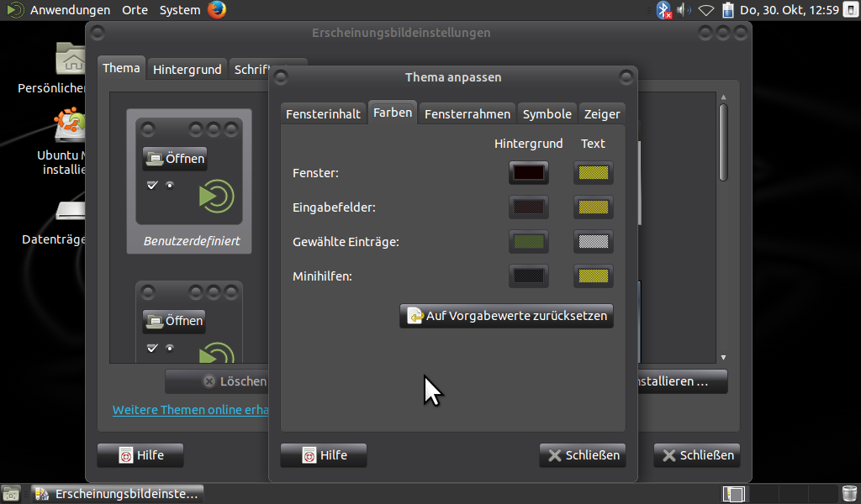The width and height of the screenshot is (861, 504).
Task: Click Schließen in the appearance settings window
Action: [x=697, y=455]
